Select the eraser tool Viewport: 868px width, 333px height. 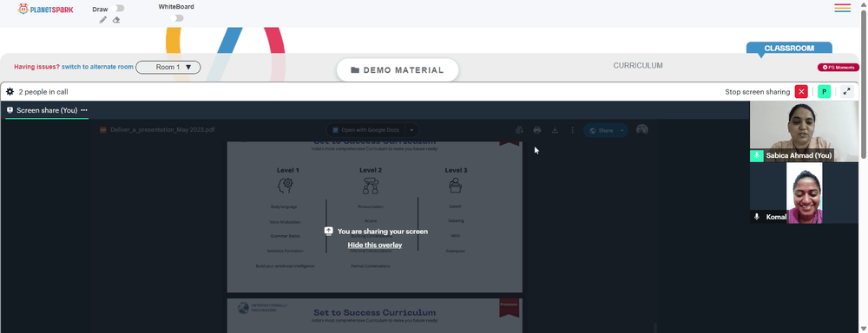pos(116,20)
